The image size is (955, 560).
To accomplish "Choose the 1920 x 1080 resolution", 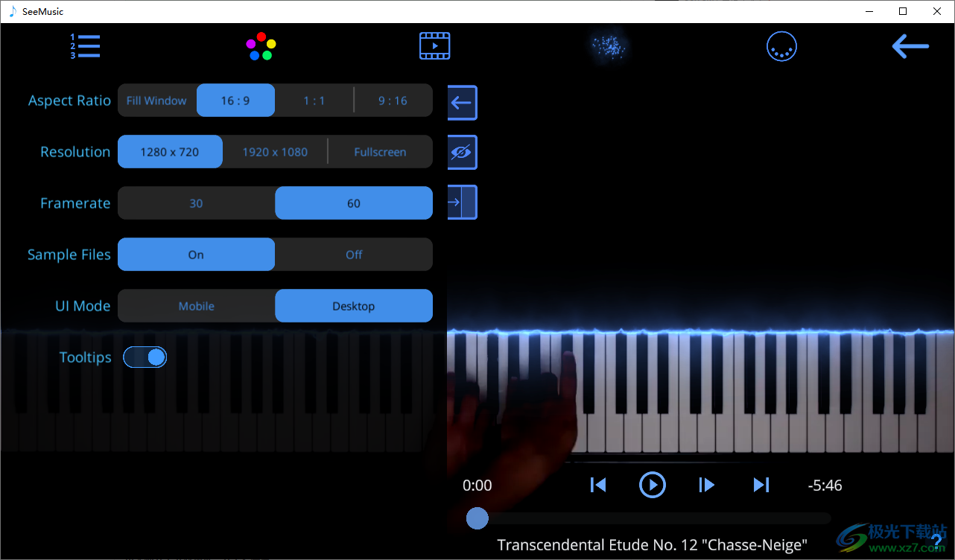I will 275,151.
